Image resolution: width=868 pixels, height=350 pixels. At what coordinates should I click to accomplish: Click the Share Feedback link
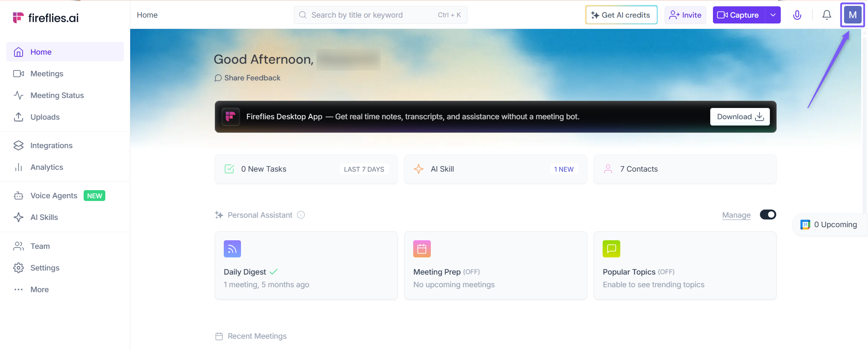(x=247, y=78)
